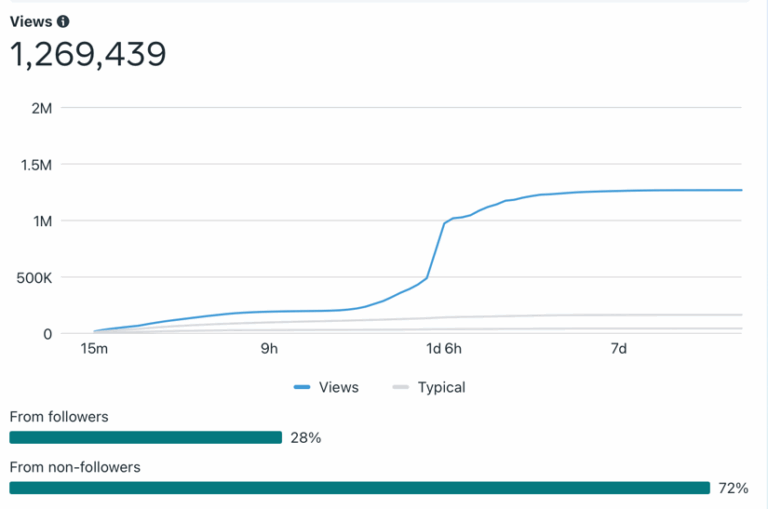Click the Views heading text
Image resolution: width=768 pixels, height=509 pixels.
click(x=31, y=22)
